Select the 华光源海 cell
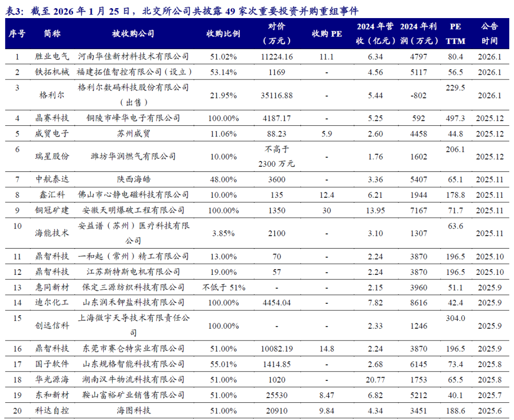The width and height of the screenshot is (514, 420). coord(52,380)
